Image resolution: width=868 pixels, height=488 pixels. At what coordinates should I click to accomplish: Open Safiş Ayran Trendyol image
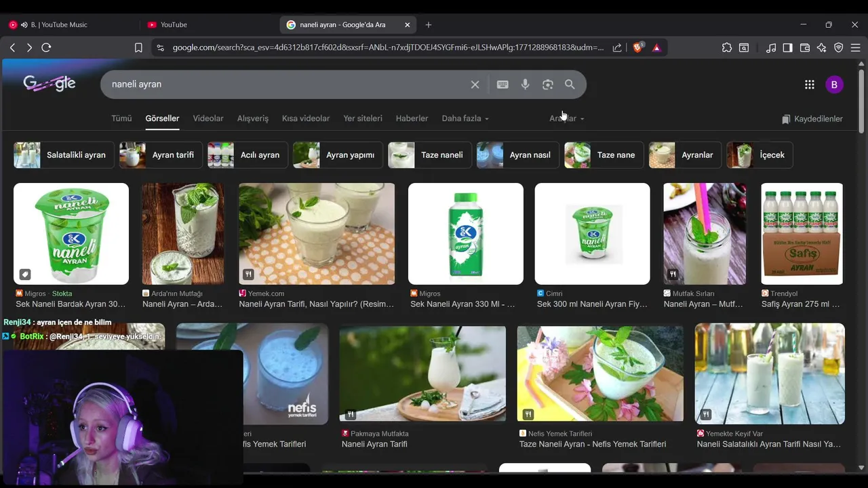pos(802,234)
